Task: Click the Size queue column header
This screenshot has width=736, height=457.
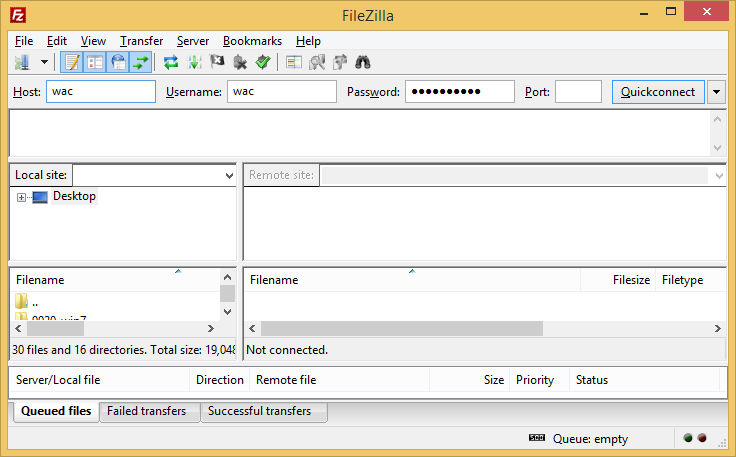Action: [x=470, y=380]
